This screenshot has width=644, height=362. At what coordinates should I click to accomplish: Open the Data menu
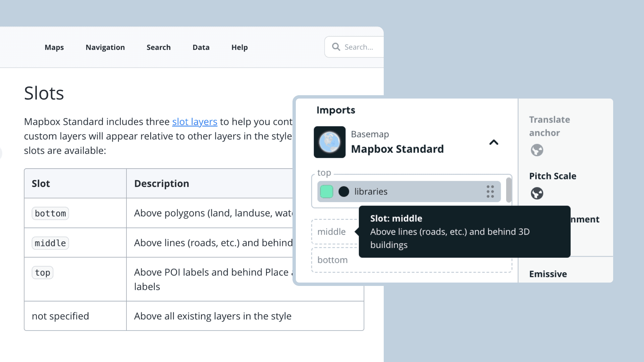click(x=201, y=47)
